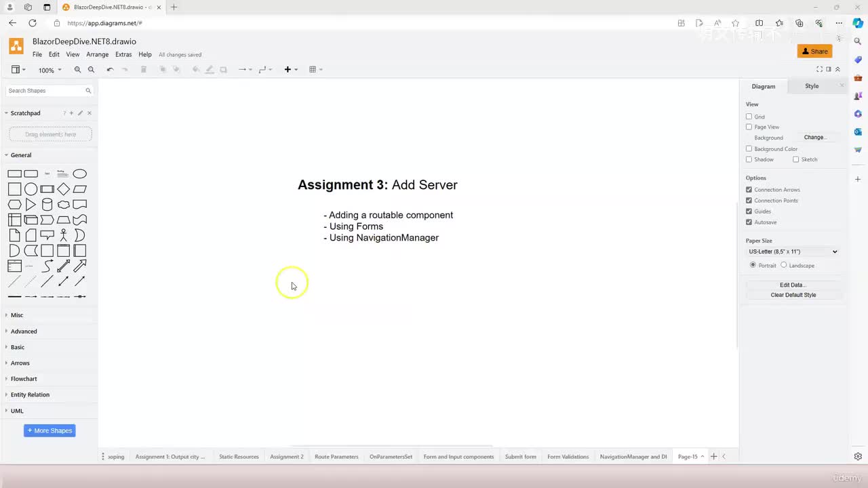This screenshot has width=868, height=488.
Task: Undo the last change
Action: 110,70
